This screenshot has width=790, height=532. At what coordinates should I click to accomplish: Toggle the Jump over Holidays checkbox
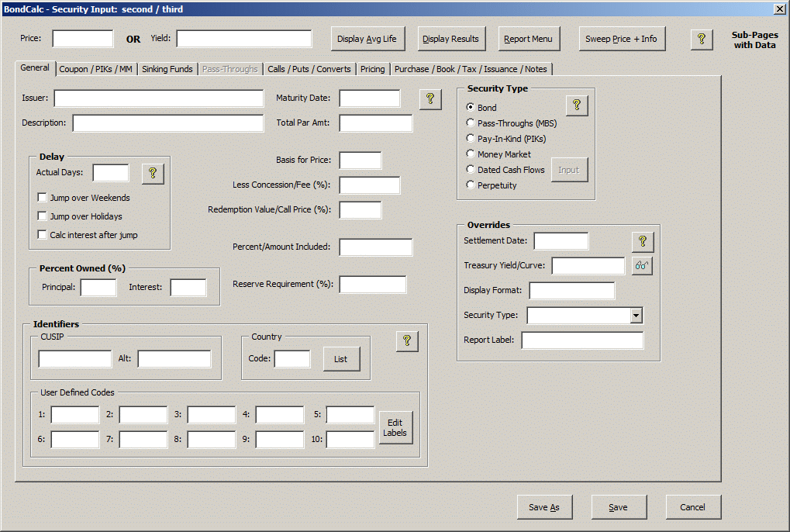[x=43, y=216]
